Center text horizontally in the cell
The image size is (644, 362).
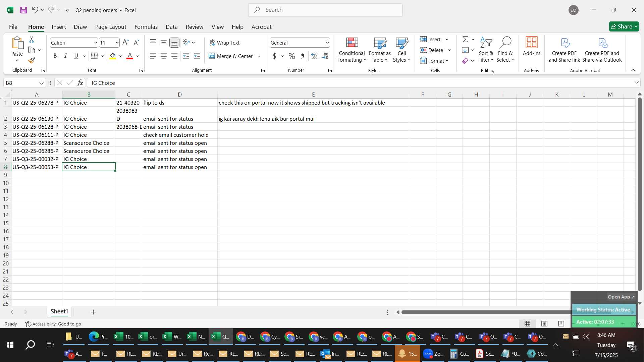tap(164, 56)
